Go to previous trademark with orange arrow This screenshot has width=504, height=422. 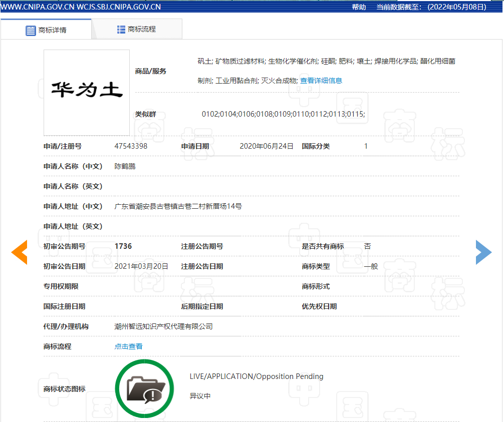click(19, 252)
